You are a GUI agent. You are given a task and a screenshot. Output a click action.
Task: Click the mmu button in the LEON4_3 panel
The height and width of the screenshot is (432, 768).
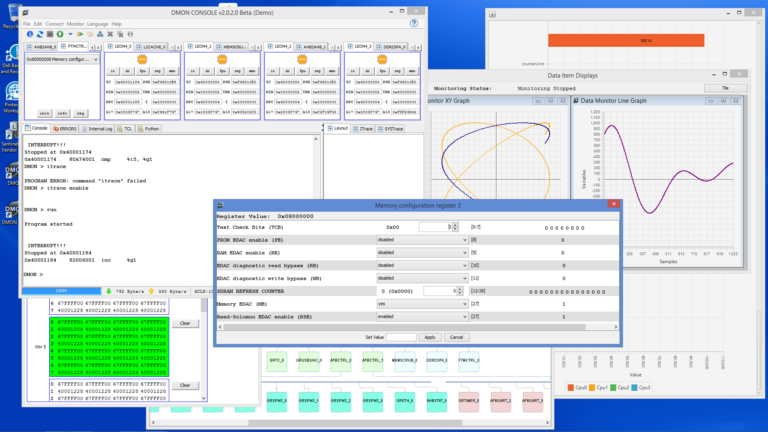pos(412,71)
